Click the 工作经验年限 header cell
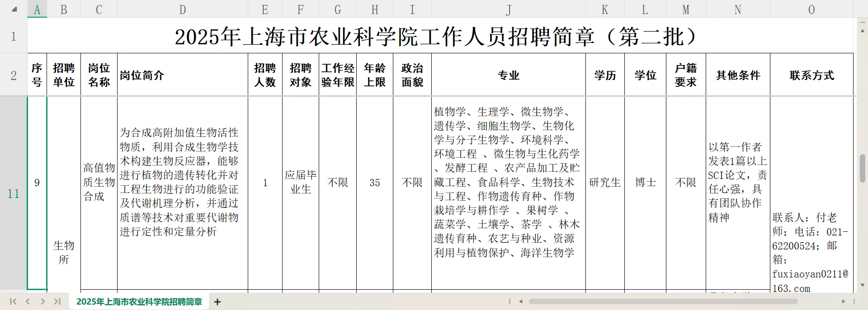This screenshot has width=868, height=310. coord(338,75)
